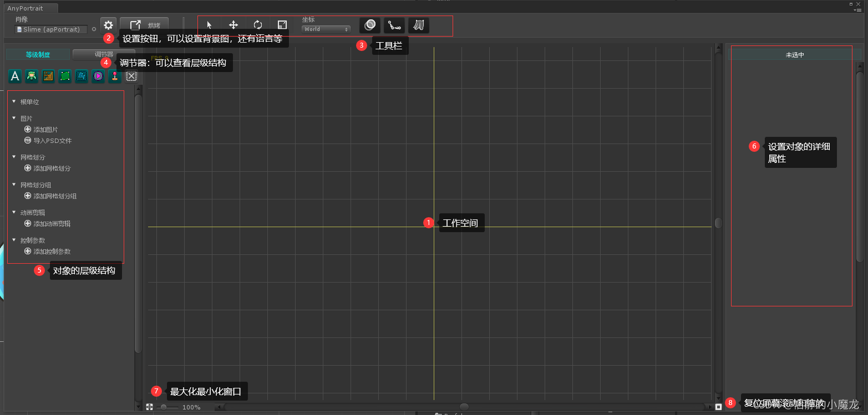Click the plus icon for 添加图片
868x415 pixels.
(x=28, y=129)
